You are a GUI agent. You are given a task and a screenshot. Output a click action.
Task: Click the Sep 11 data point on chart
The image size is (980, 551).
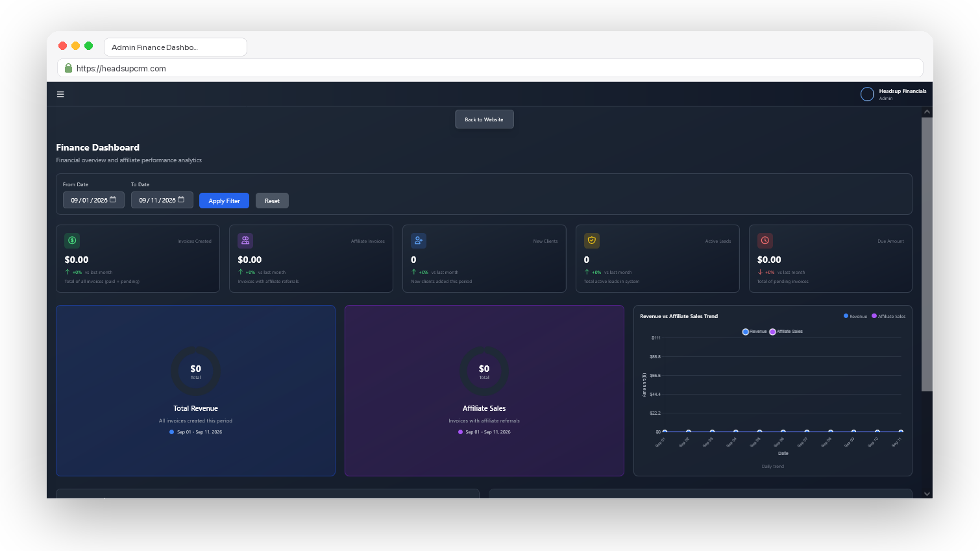(x=901, y=432)
